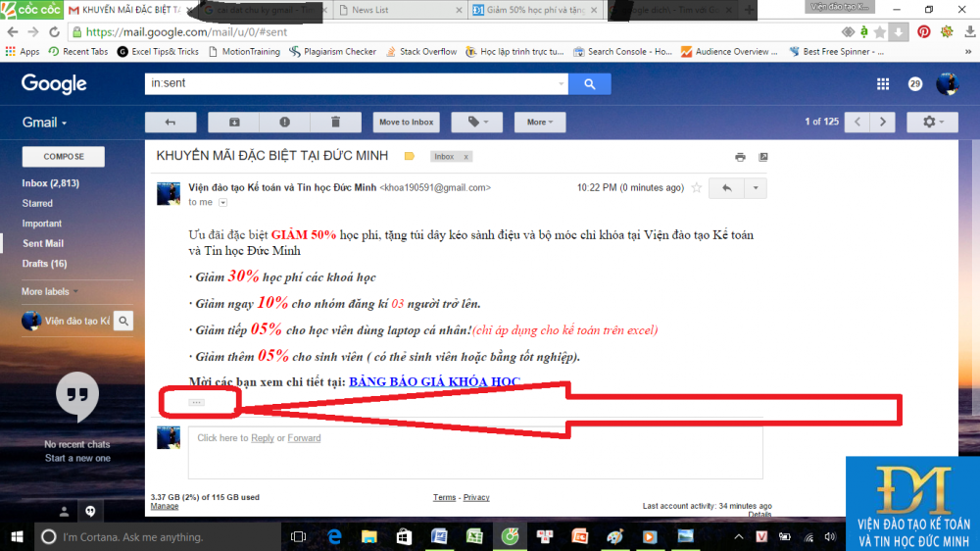Bookmark this page with star icon

point(880,32)
